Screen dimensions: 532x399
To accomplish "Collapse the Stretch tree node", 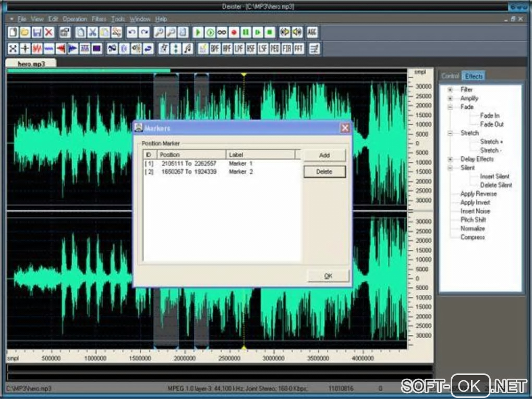I will (x=450, y=133).
